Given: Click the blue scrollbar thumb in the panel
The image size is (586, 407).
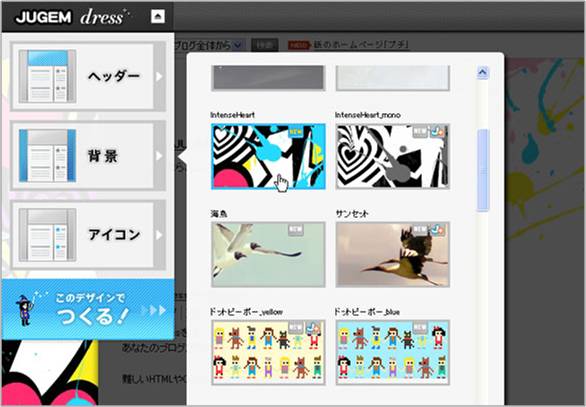Looking at the screenshot, I should [483, 170].
